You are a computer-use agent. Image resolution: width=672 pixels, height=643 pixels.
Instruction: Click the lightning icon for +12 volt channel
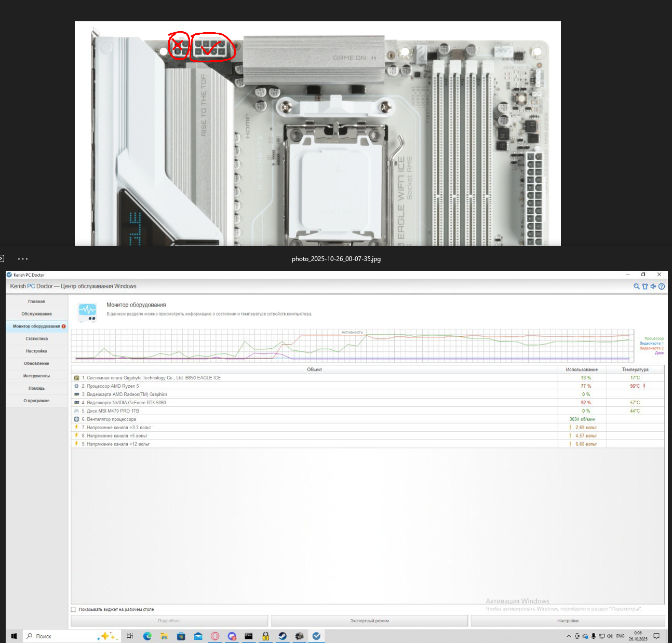(x=76, y=444)
